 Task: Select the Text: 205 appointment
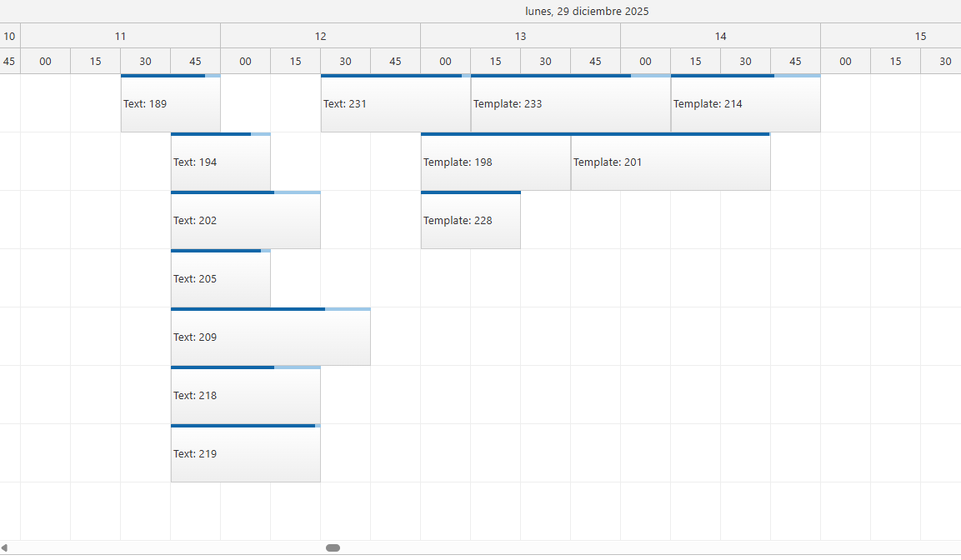pos(220,279)
